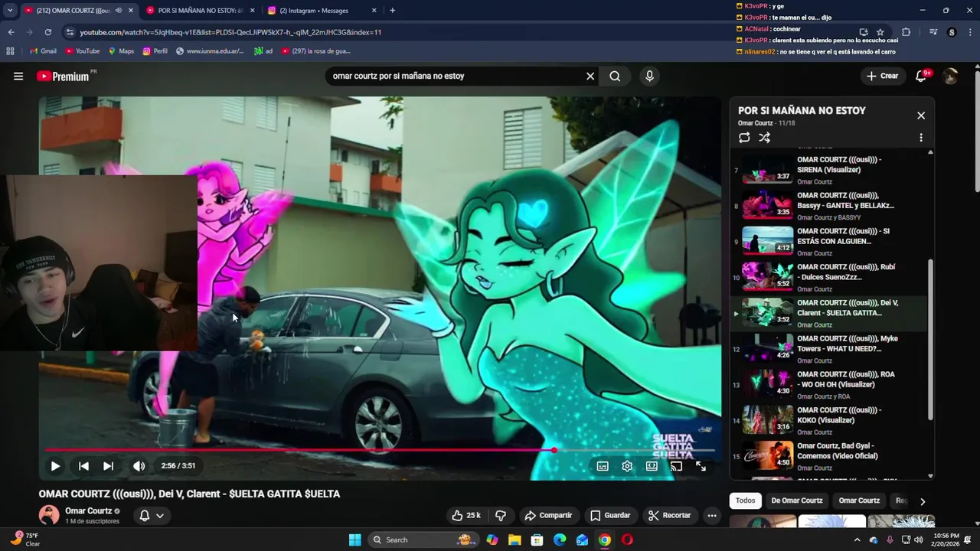
Task: Go back in browser history
Action: 11,32
